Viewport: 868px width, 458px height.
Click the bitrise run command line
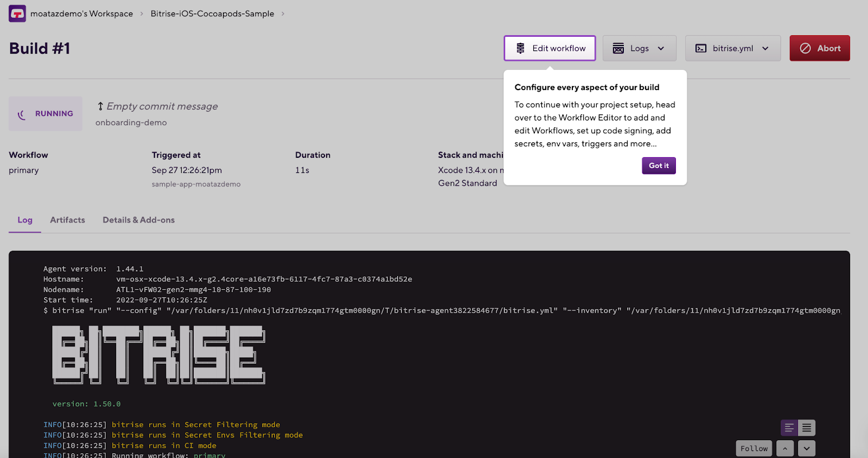pyautogui.click(x=442, y=311)
